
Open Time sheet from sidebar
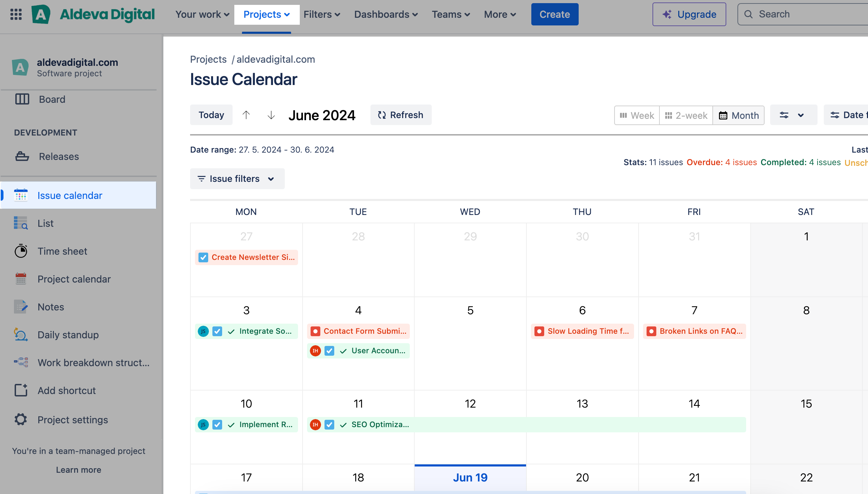click(x=62, y=251)
